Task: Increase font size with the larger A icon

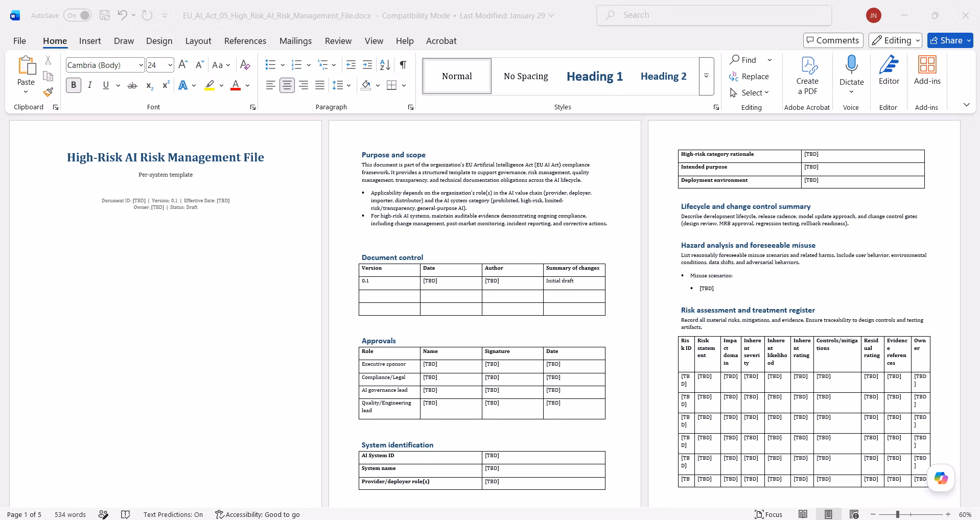Action: 183,65
